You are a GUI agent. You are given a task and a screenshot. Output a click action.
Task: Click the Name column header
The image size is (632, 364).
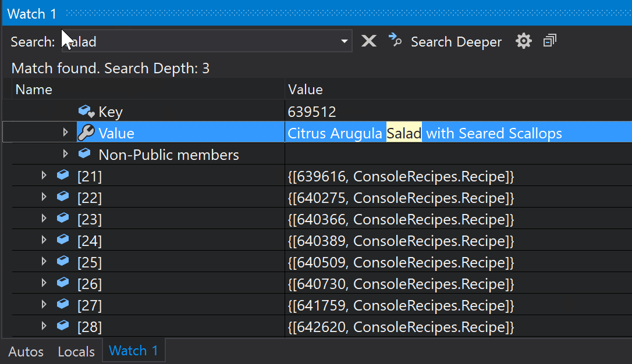pyautogui.click(x=34, y=89)
